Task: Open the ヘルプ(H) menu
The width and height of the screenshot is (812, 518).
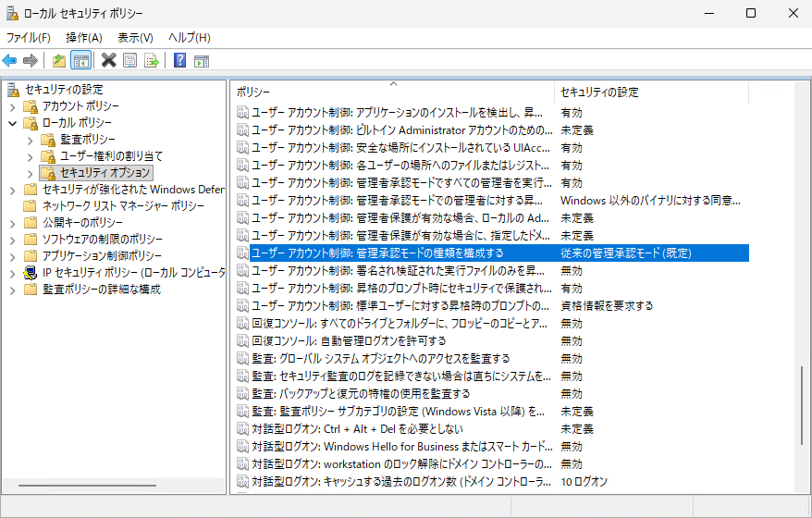Action: pos(189,37)
